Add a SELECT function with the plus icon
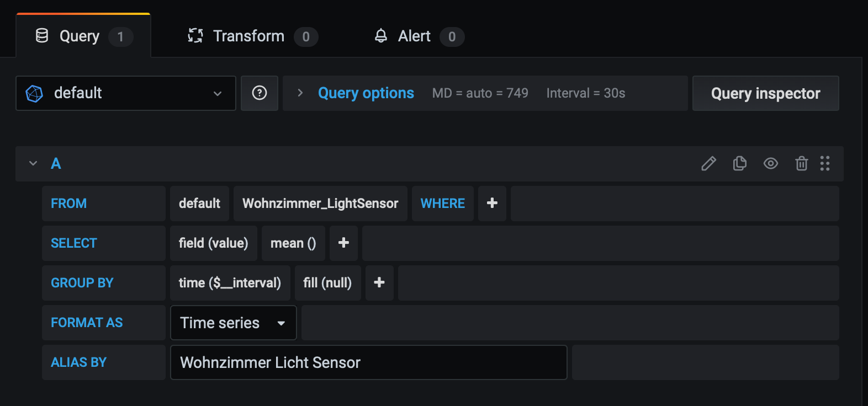Screen dimensions: 868x406 (343, 243)
